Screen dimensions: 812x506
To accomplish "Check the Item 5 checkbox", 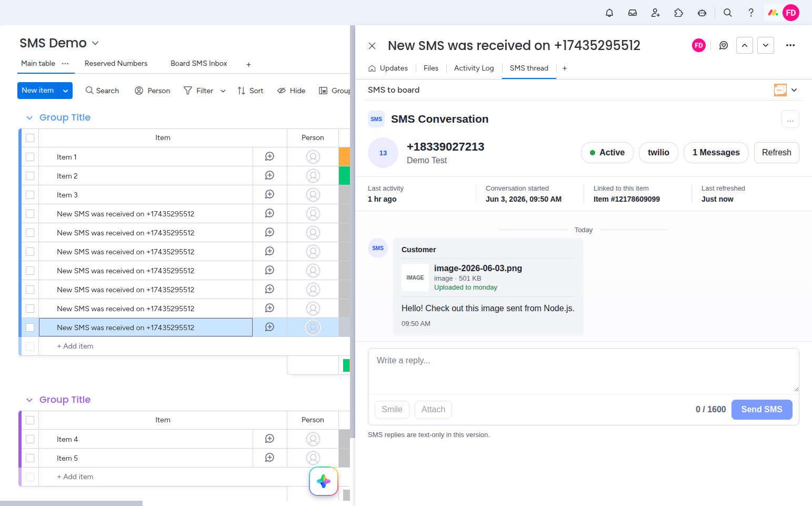I will 30,458.
